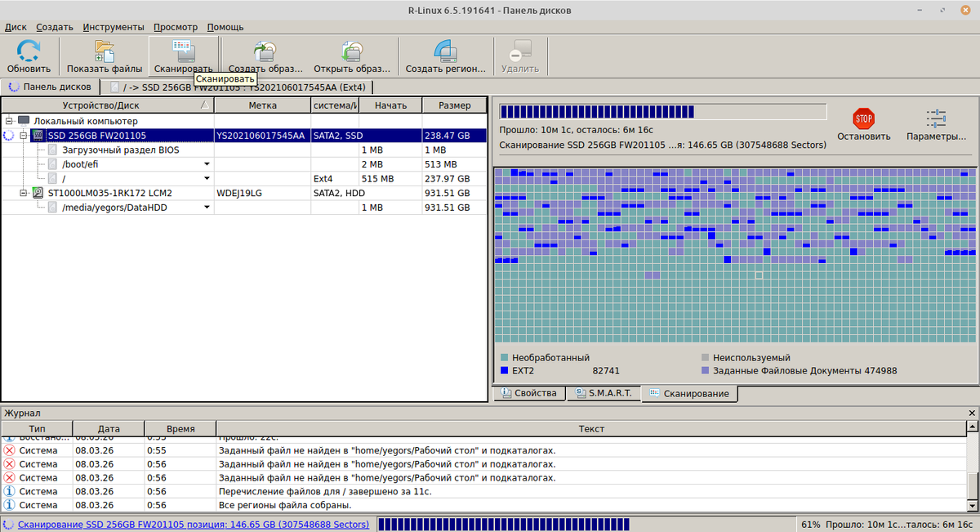Click the WDEJ19LG label cell
The width and height of the screenshot is (980, 532).
tap(262, 194)
